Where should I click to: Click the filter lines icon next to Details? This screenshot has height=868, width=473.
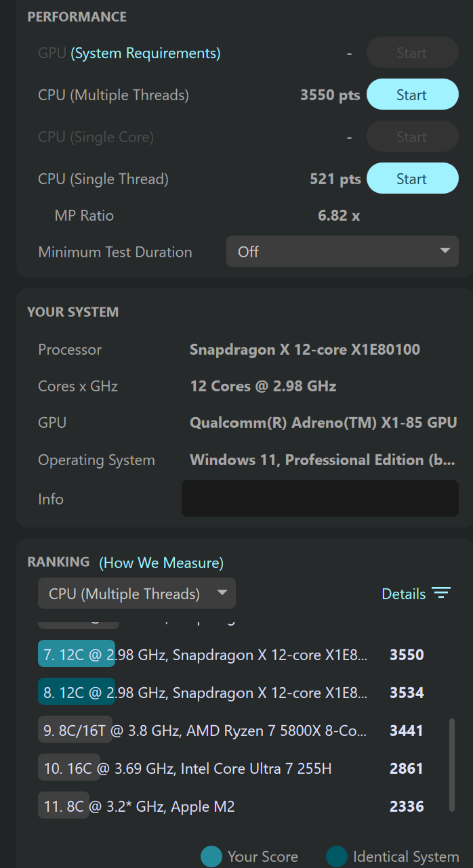[442, 594]
